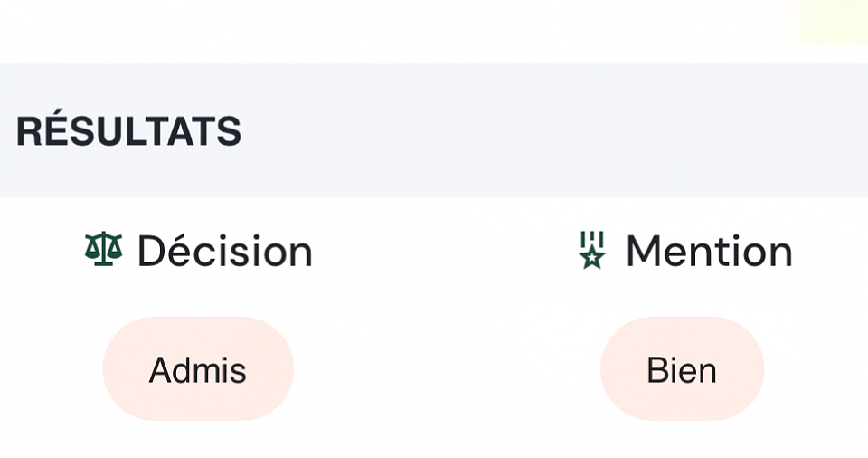Click the Mention column label
This screenshot has width=868, height=458.
[x=709, y=252]
